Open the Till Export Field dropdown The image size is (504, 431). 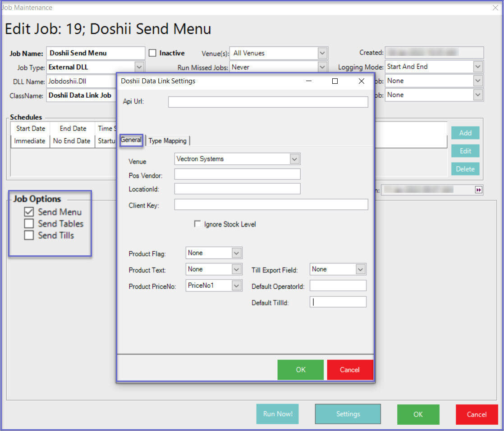360,269
